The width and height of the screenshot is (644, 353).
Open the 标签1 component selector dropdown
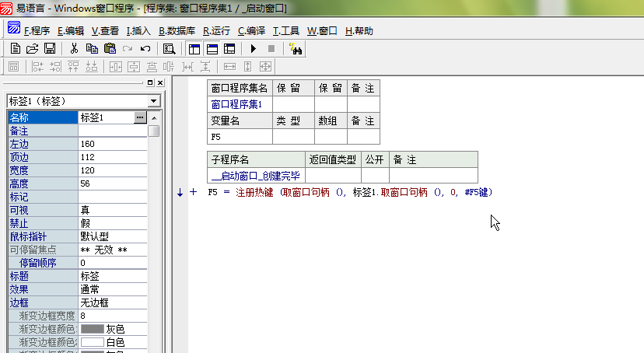tap(154, 101)
